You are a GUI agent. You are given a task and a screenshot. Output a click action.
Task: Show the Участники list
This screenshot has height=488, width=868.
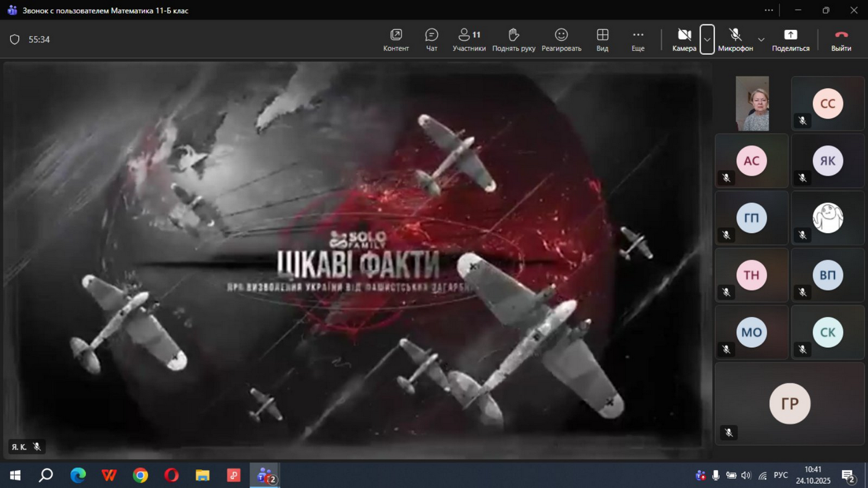point(469,40)
